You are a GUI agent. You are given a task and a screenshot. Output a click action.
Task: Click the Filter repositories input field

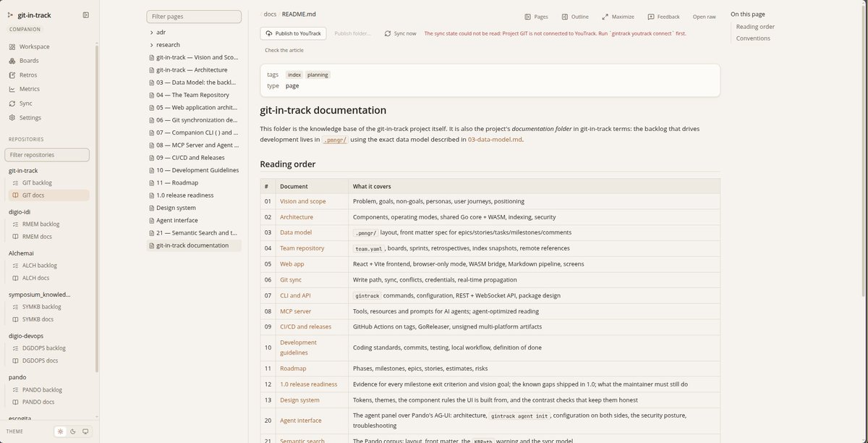coord(47,155)
